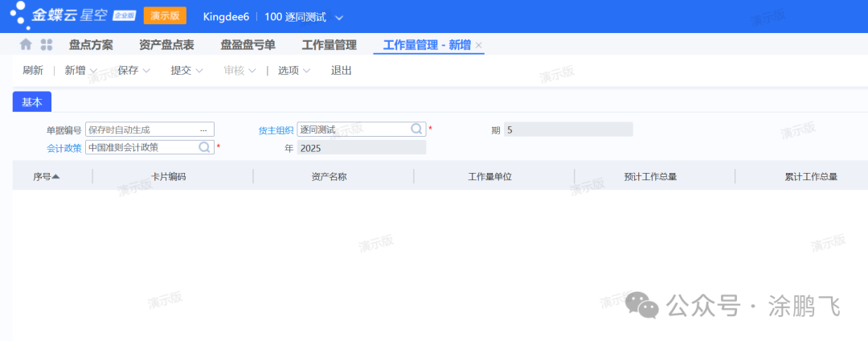Screen dimensions: 868x341
Task: Click the 退出 button in toolbar
Action: point(342,71)
